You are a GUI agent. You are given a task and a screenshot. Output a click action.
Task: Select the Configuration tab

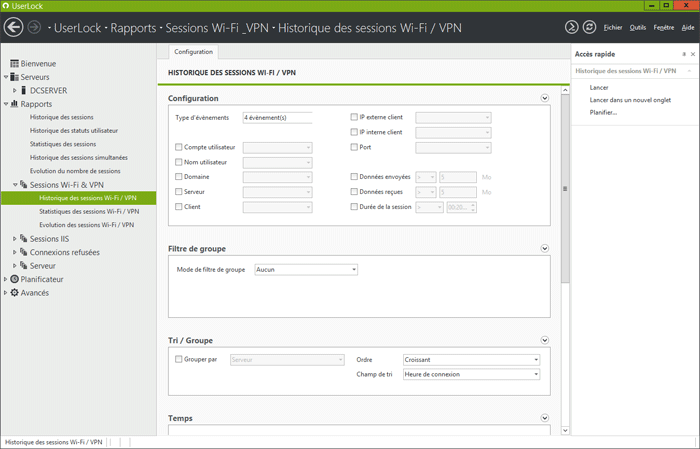pyautogui.click(x=193, y=52)
